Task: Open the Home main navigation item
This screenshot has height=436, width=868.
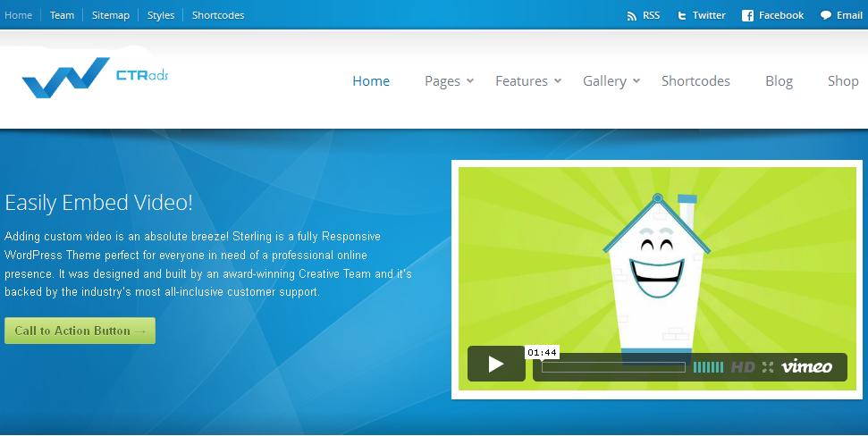Action: 371,80
